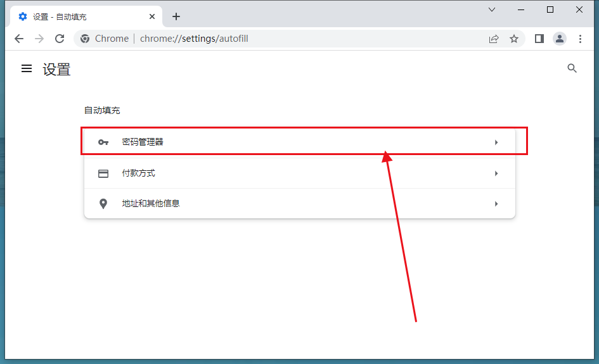Search settings with the magnifier icon
This screenshot has width=599, height=364.
(x=572, y=68)
